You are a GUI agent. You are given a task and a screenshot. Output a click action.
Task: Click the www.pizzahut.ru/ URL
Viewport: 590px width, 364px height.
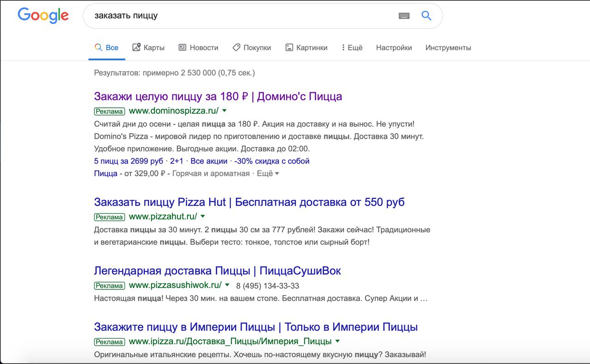pyautogui.click(x=163, y=216)
